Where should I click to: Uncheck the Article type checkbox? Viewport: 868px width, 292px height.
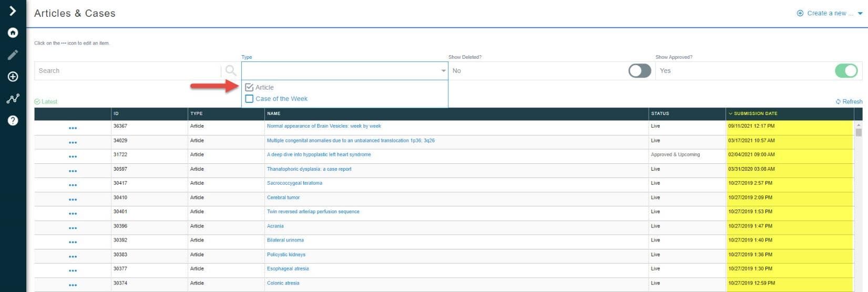(249, 87)
